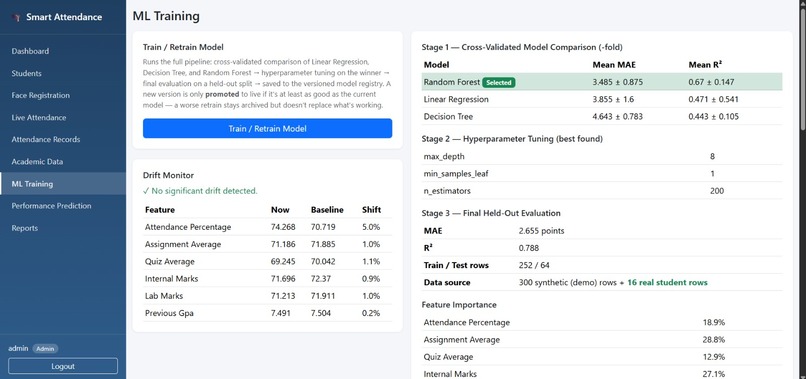Select the Random Forest model row
Image resolution: width=806 pixels, height=379 pixels.
pyautogui.click(x=602, y=82)
